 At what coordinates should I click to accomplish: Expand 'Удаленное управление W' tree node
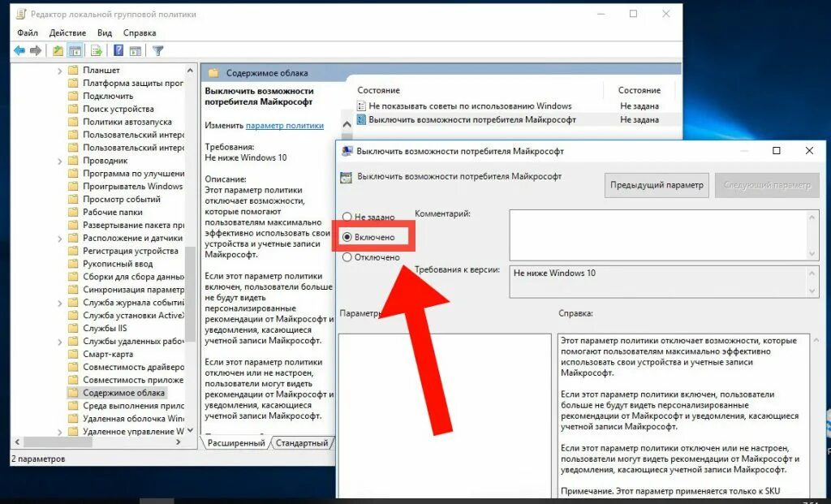tap(60, 432)
